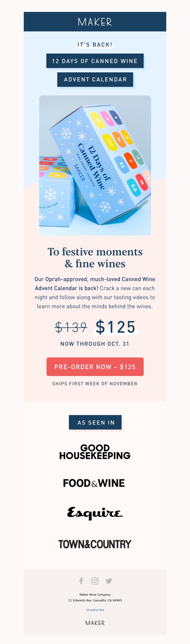Image resolution: width=190 pixels, height=644 pixels.
Task: Open the Good Housekeeping logo
Action: coord(95,452)
